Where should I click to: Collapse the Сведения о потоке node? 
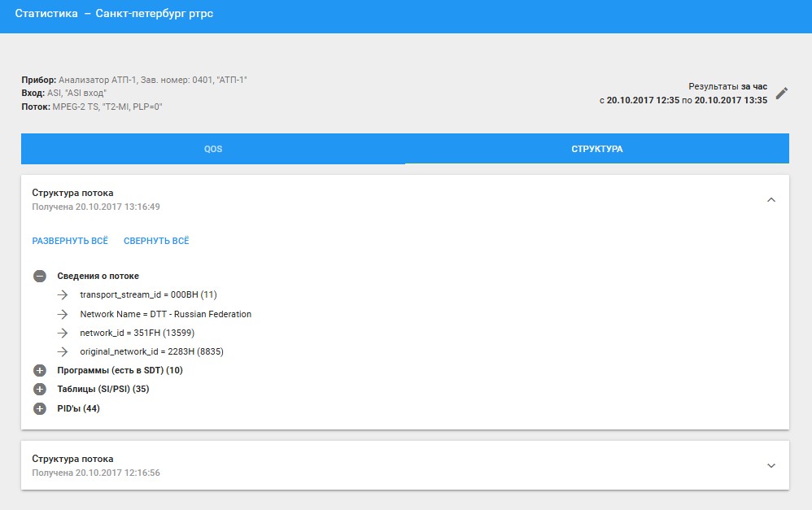[x=40, y=276]
